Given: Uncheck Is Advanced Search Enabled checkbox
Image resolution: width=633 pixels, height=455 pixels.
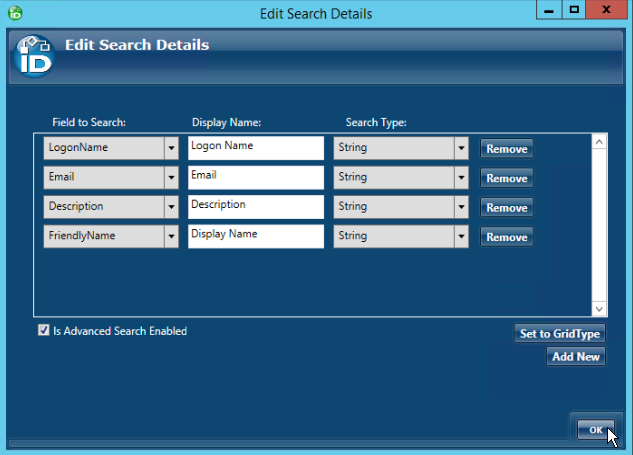Looking at the screenshot, I should (44, 330).
